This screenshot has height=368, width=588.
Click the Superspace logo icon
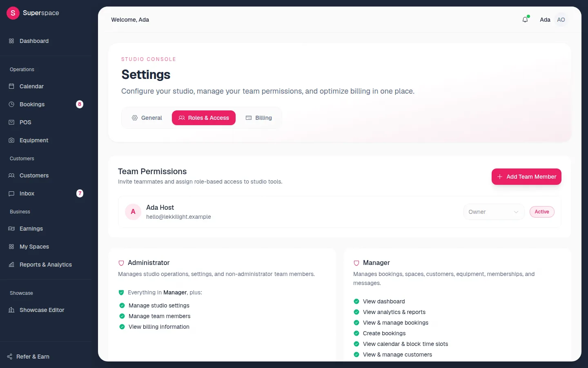13,13
